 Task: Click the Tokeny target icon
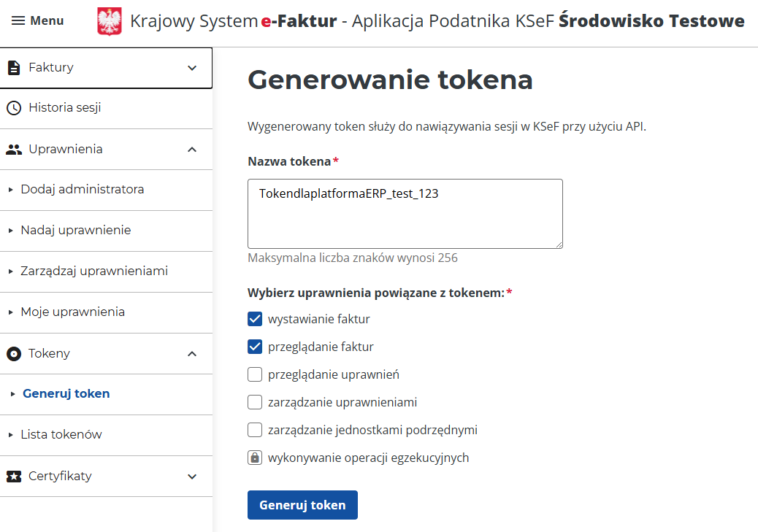(13, 353)
